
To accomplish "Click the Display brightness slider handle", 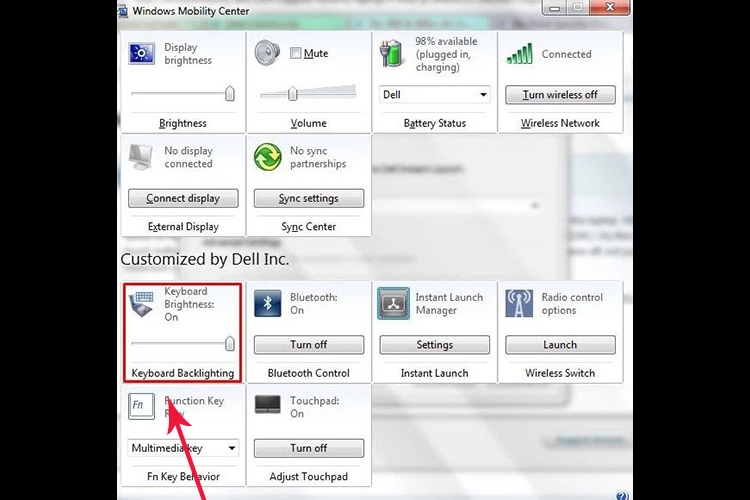I will (x=230, y=93).
